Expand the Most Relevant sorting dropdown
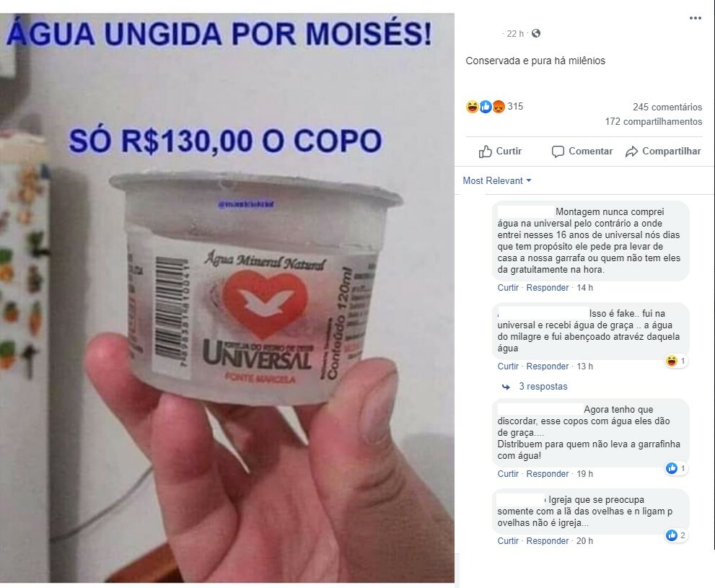The width and height of the screenshot is (715, 588). pos(497,180)
